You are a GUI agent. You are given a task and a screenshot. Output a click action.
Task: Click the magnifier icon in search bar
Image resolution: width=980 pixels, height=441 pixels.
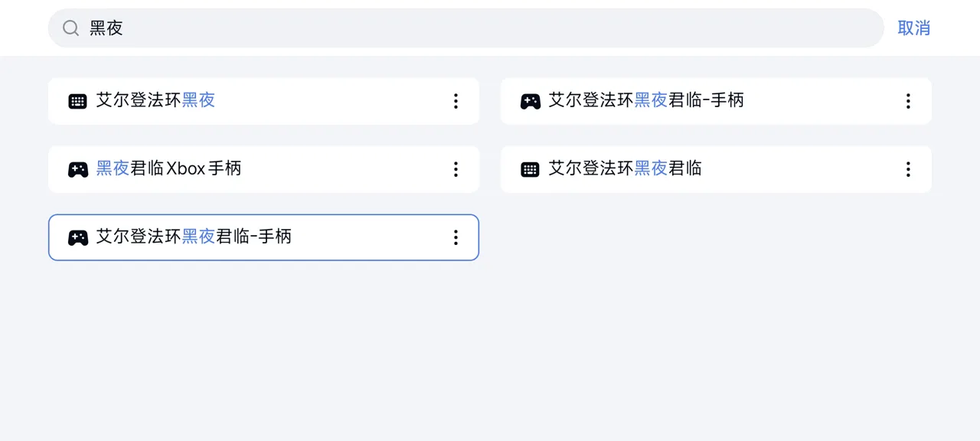click(x=70, y=28)
